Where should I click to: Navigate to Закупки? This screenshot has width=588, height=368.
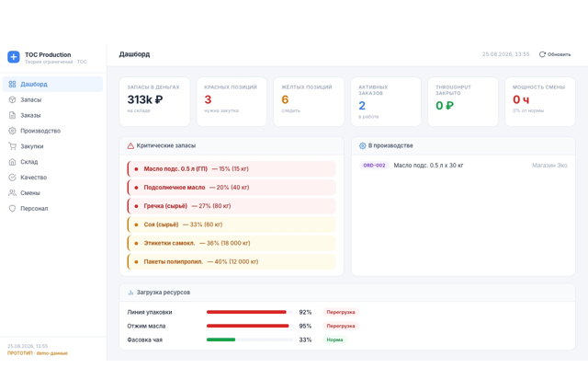point(53,146)
